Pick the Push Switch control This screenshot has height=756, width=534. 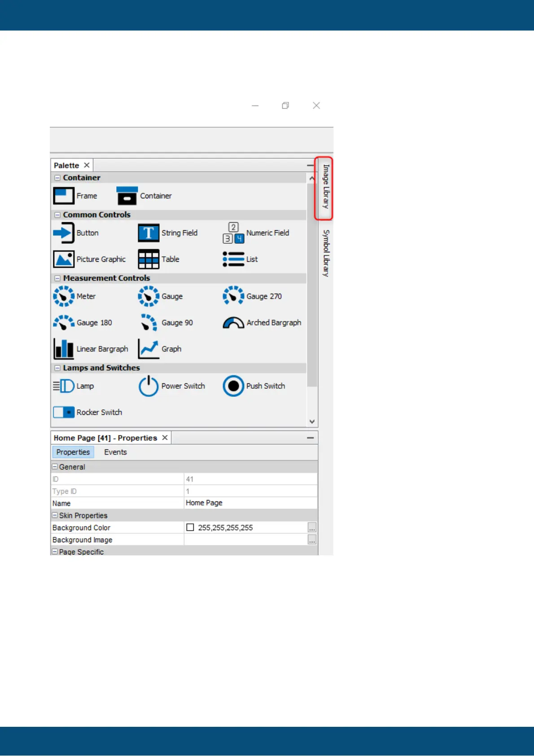tap(254, 386)
